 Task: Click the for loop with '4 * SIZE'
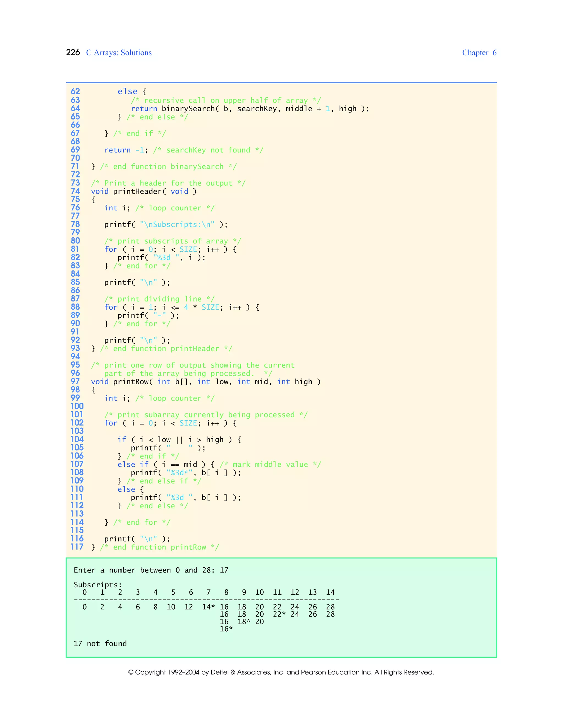pos(182,307)
